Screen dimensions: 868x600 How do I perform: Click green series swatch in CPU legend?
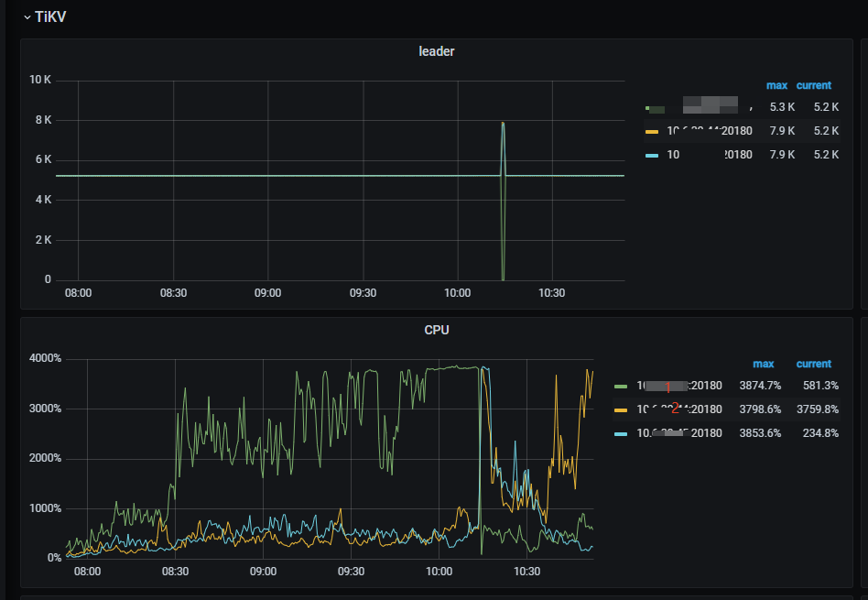coord(622,387)
